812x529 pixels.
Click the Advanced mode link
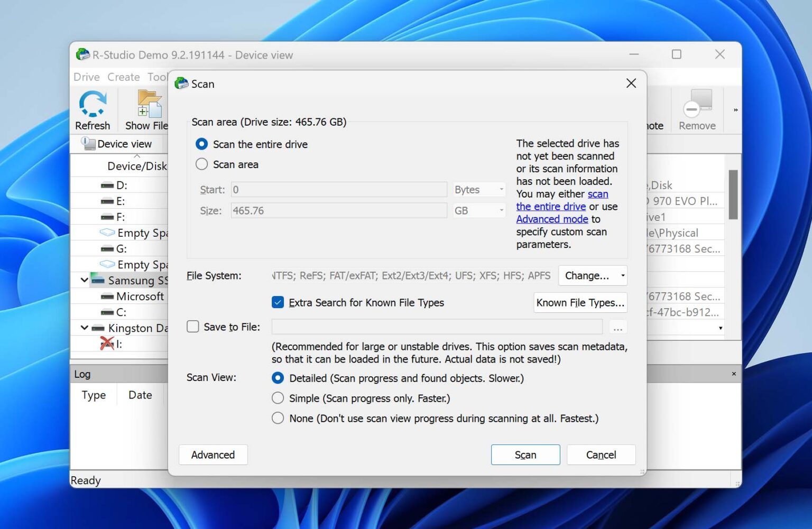(x=552, y=219)
